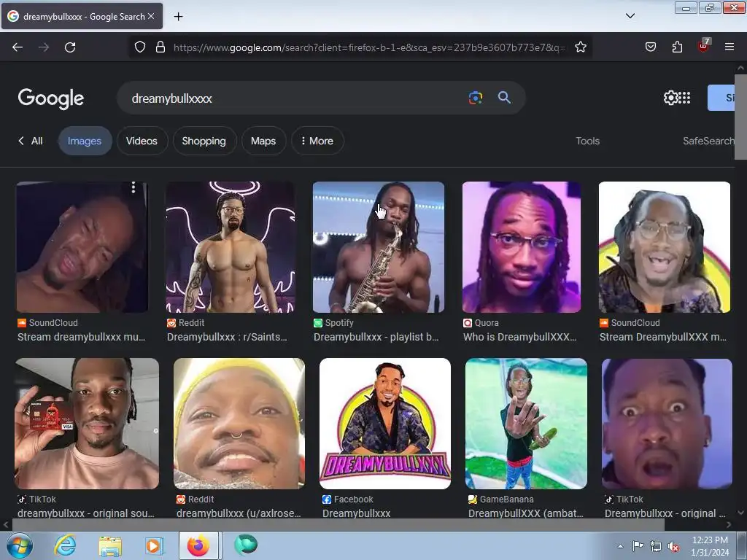Open a new tab with the plus icon
This screenshot has height=560, width=747.
(178, 17)
